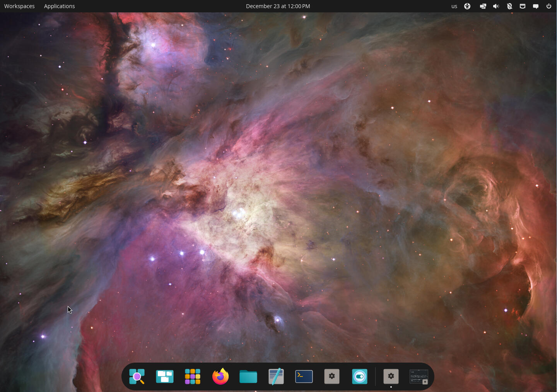The height and width of the screenshot is (392, 557).
Task: Open the volume speaker applet
Action: pos(496,6)
